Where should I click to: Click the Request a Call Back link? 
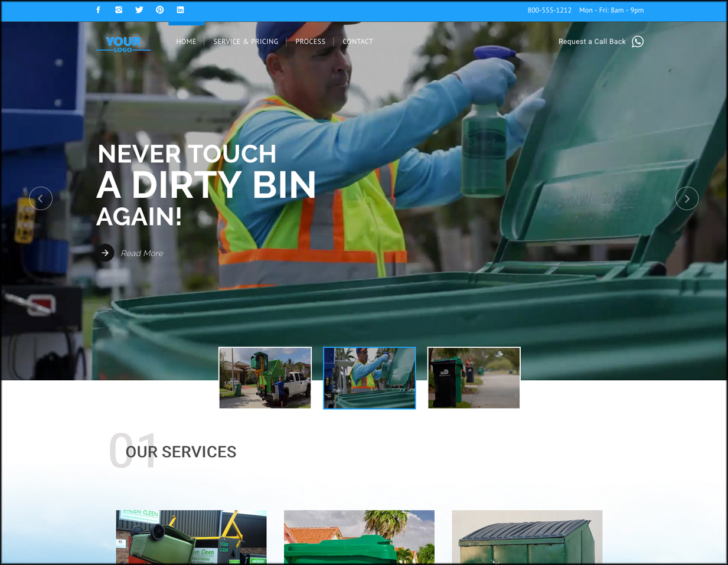[x=592, y=41]
